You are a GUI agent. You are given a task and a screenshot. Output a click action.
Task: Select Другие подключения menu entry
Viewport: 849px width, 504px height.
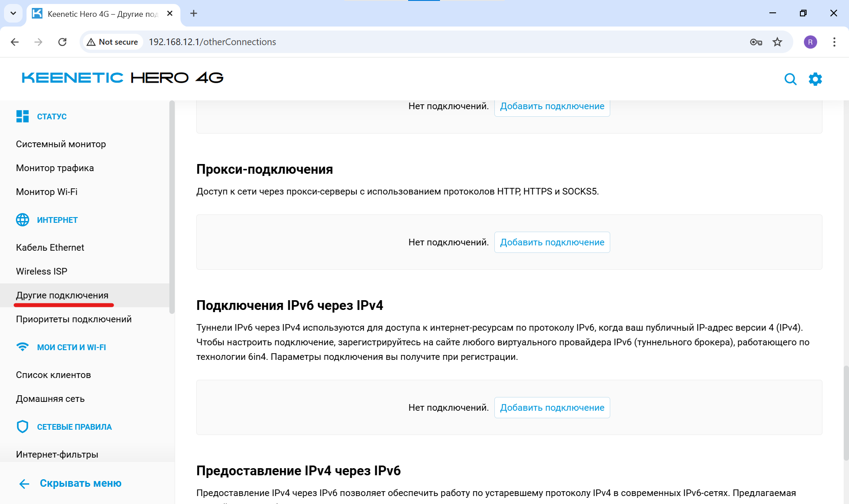pyautogui.click(x=62, y=295)
